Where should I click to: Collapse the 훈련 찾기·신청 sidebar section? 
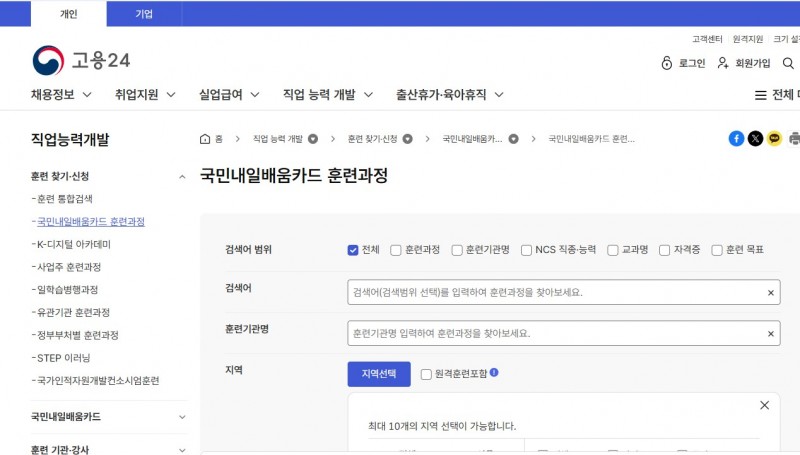182,176
